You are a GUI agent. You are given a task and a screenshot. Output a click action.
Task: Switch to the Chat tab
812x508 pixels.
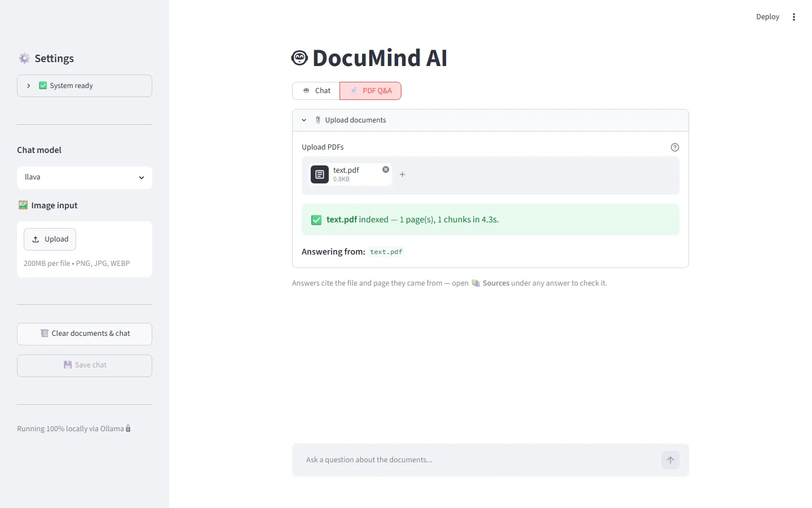click(x=316, y=91)
